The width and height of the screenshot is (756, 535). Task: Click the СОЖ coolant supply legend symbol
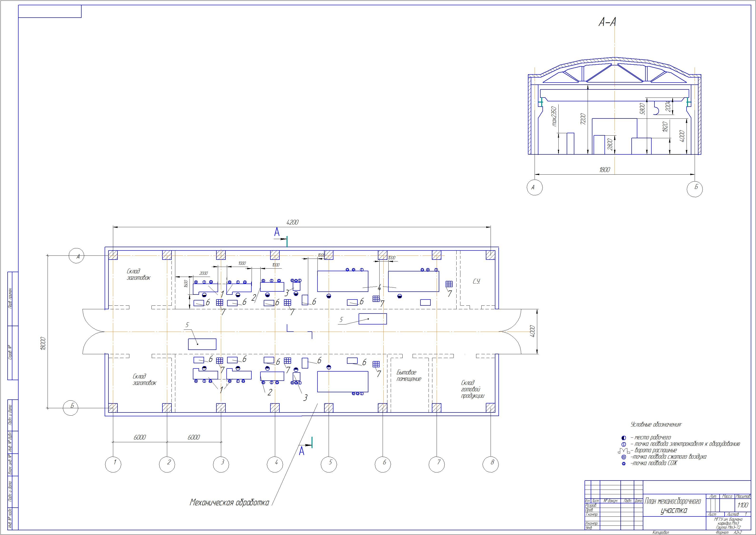(x=624, y=463)
